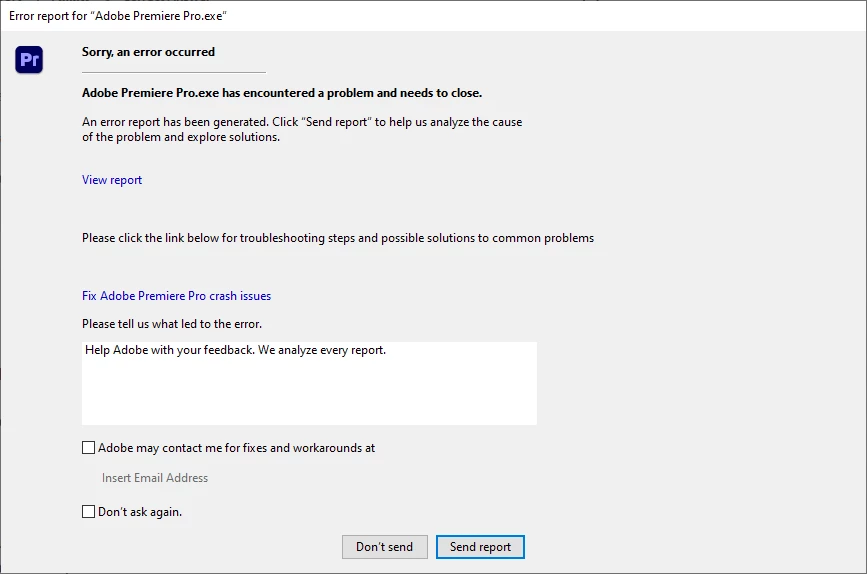Screen dimensions: 867x574
Task: Select the Error report dialog title bar
Action: click(x=434, y=15)
